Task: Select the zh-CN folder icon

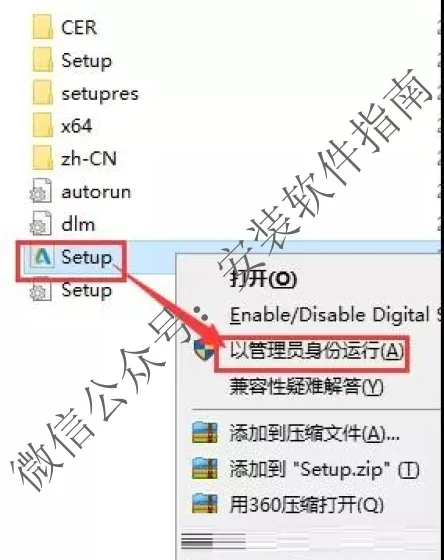Action: coord(43,159)
